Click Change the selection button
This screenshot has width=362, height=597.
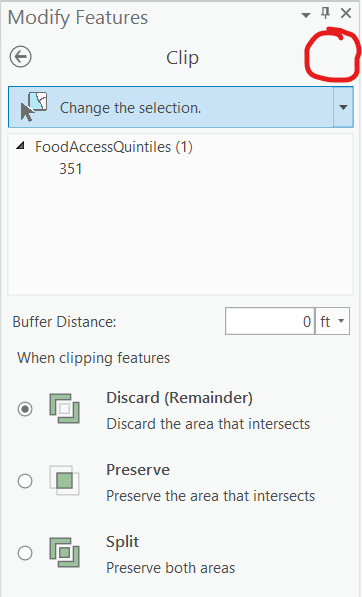171,107
